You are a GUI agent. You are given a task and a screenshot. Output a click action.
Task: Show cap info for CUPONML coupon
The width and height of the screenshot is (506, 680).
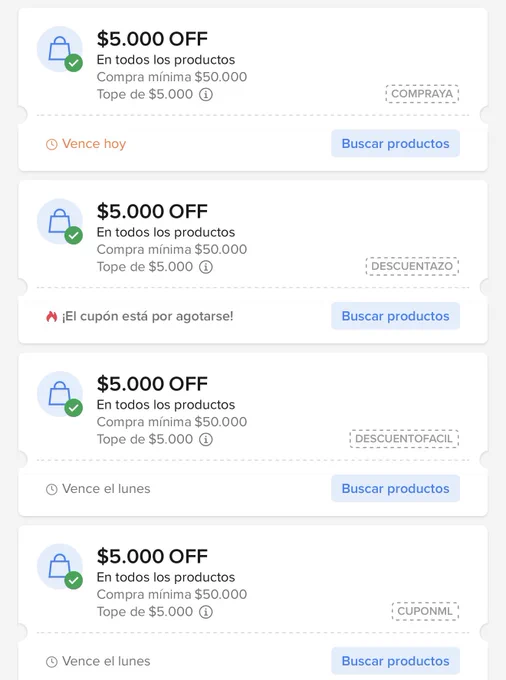[206, 612]
